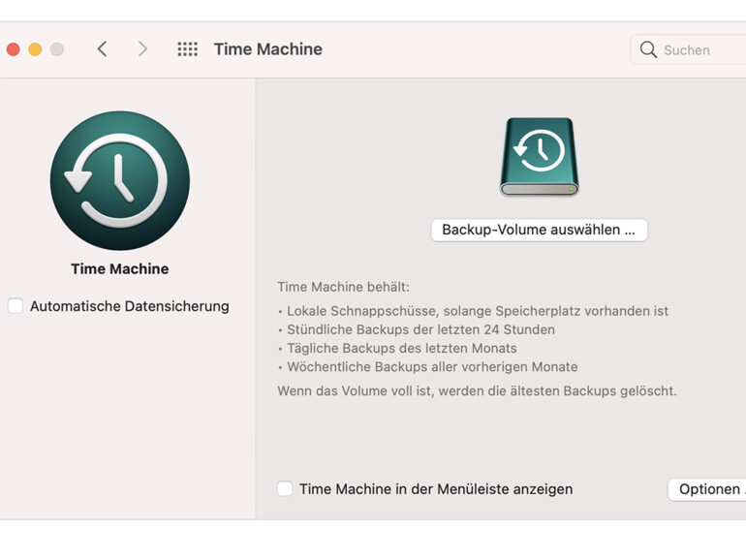
Task: Focus the Suchen search field
Action: pyautogui.click(x=688, y=49)
